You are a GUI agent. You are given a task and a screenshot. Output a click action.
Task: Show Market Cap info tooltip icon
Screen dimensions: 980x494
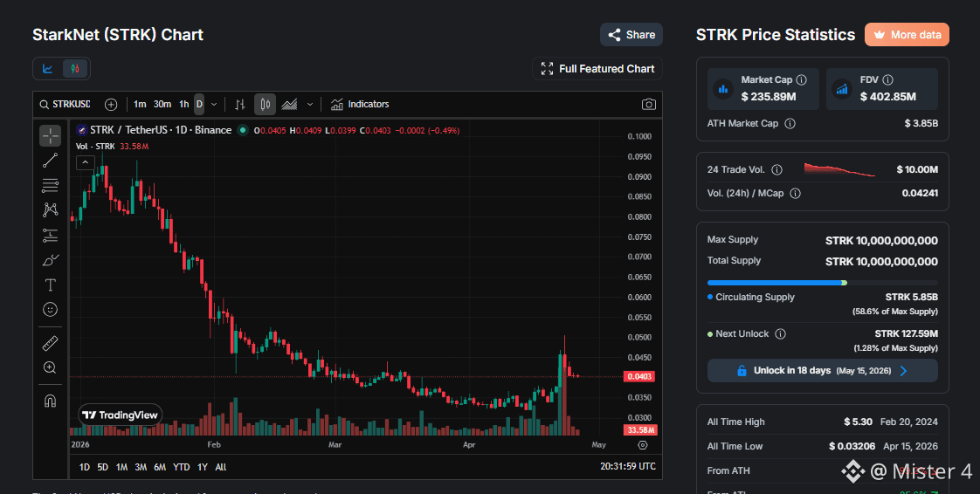(x=801, y=80)
